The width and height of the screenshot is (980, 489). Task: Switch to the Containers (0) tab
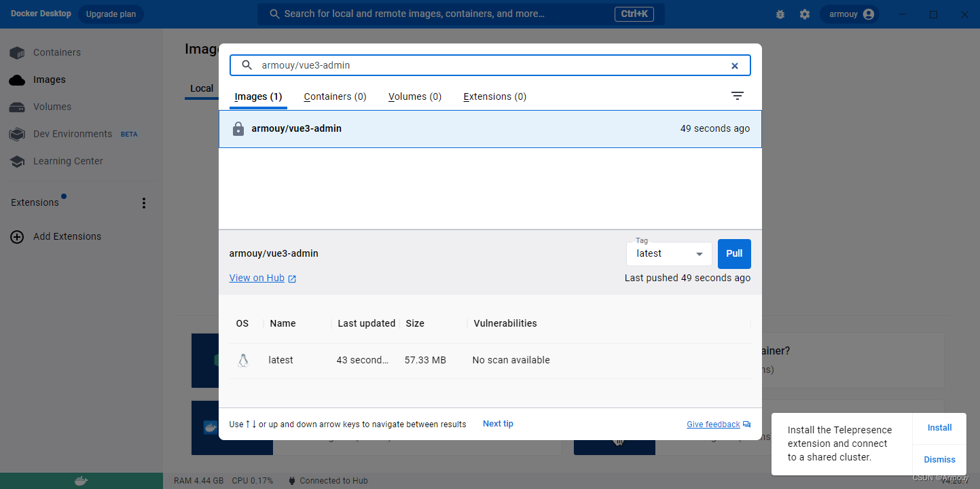click(x=335, y=96)
